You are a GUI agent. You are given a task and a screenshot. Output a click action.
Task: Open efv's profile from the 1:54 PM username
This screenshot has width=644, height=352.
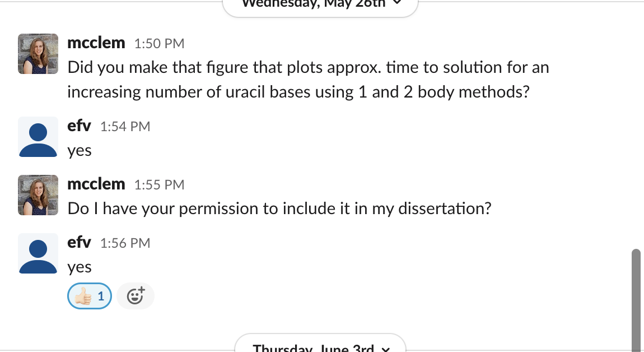pos(79,126)
